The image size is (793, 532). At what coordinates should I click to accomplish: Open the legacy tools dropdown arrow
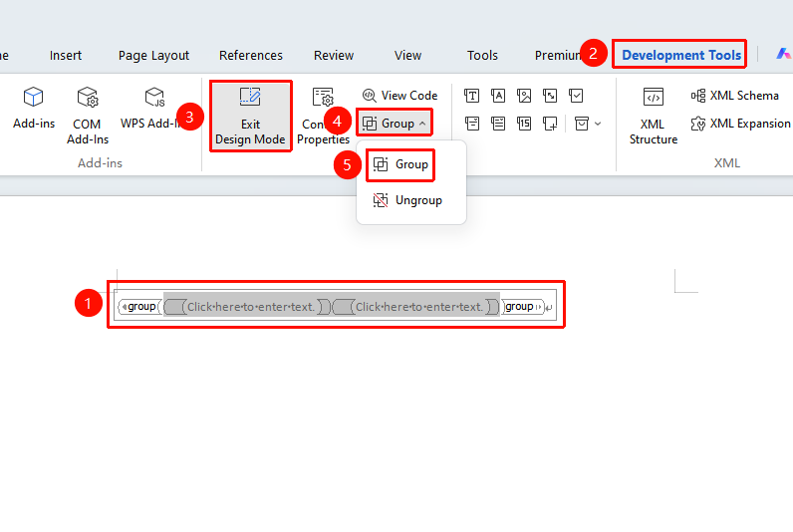point(598,124)
